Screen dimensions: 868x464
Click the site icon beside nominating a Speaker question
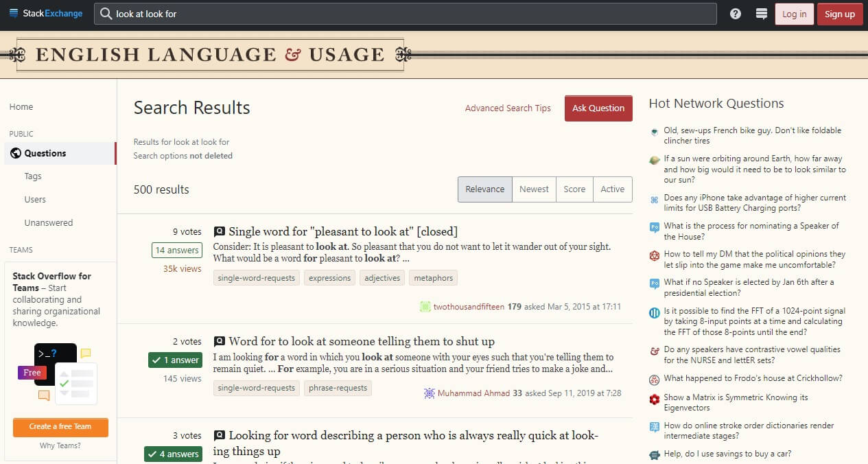pos(655,227)
